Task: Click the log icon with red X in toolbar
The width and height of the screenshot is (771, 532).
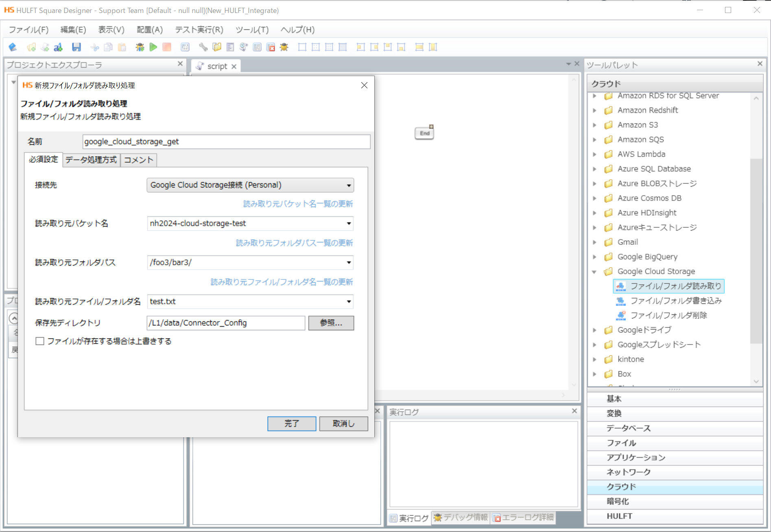Action: (271, 47)
